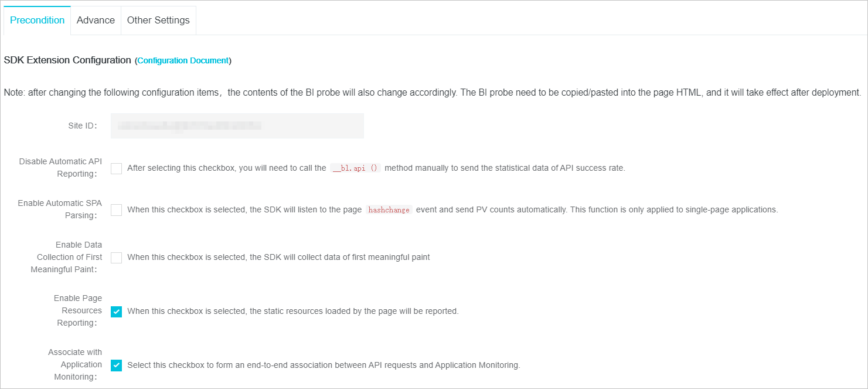Click the hashchange event code text
Screen dimensions: 868x389
(x=389, y=209)
